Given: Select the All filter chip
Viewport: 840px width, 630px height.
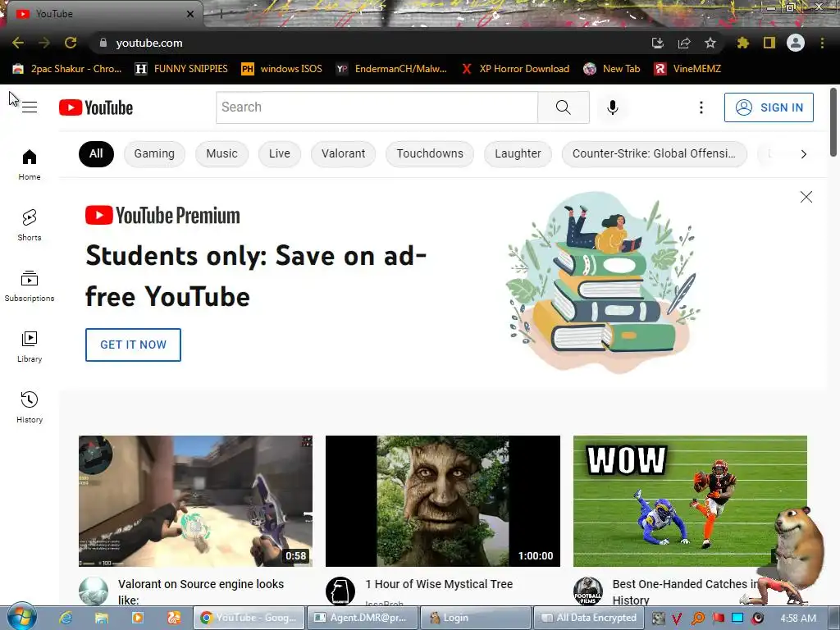Looking at the screenshot, I should click(x=96, y=153).
